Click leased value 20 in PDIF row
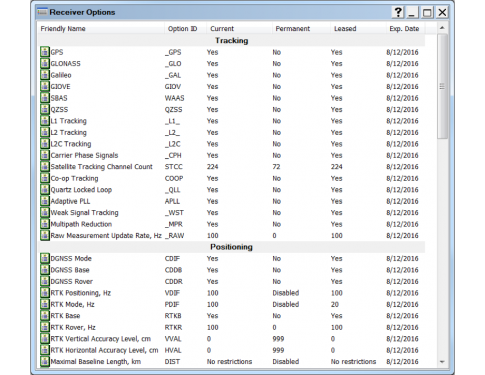This screenshot has width=485, height=375. coord(335,304)
